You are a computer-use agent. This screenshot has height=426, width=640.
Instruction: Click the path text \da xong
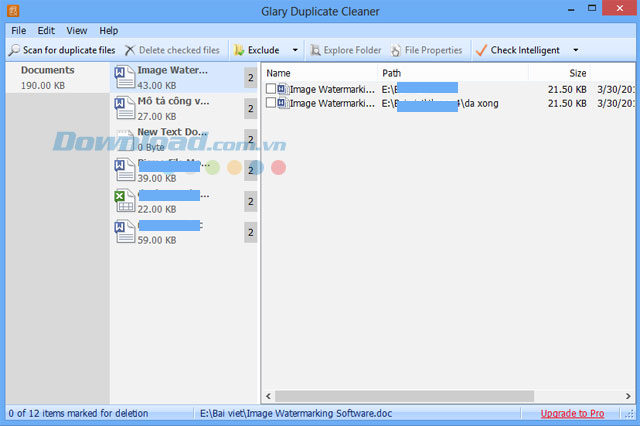[479, 103]
